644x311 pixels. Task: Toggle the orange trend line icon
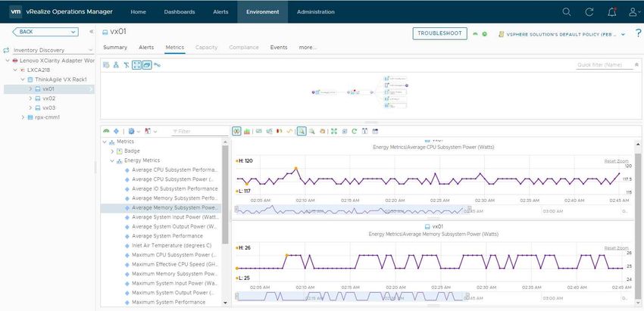pos(290,132)
